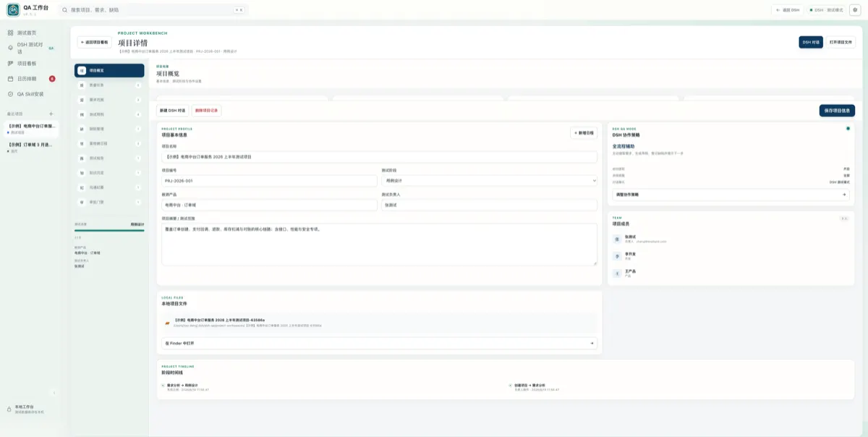Open the 测试报告 project nav item
The image size is (868, 437).
coord(109,158)
